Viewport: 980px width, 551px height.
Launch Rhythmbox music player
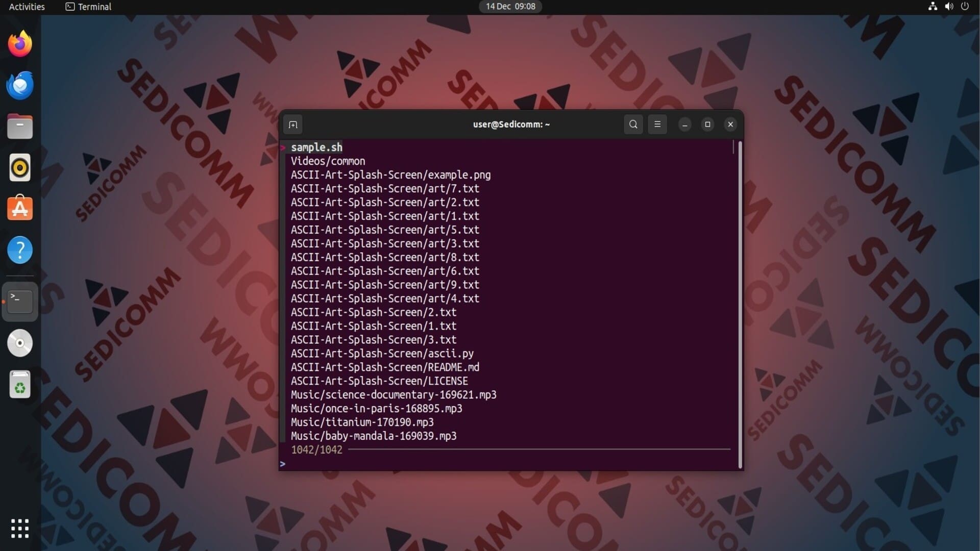20,168
